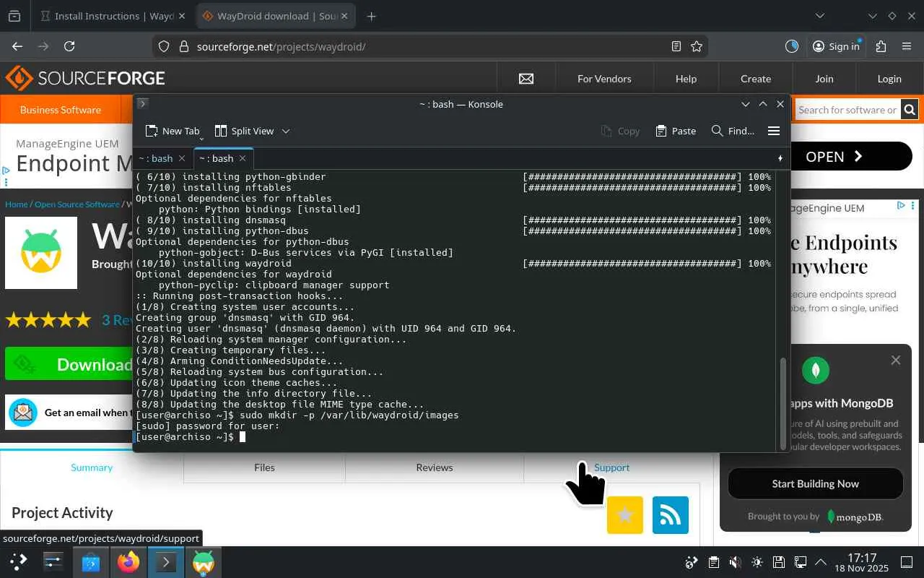Show site info via the padlock icon
The image size is (924, 578).
coord(183,46)
